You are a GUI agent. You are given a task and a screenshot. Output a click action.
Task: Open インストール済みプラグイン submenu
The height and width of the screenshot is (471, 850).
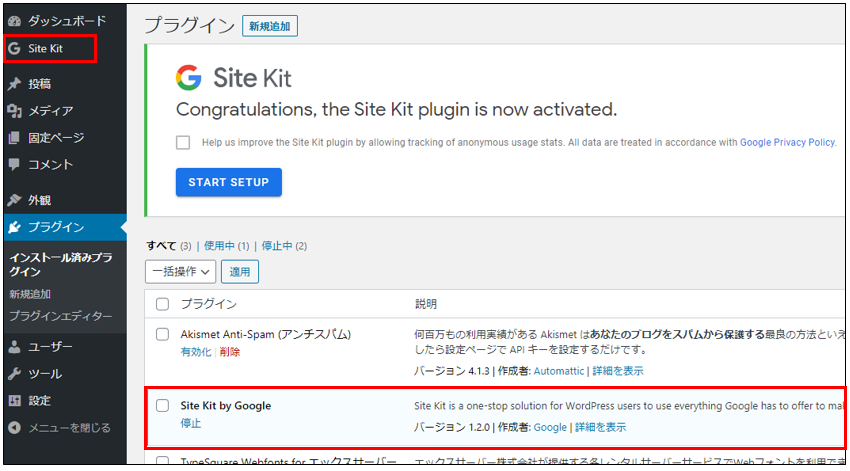point(61,264)
